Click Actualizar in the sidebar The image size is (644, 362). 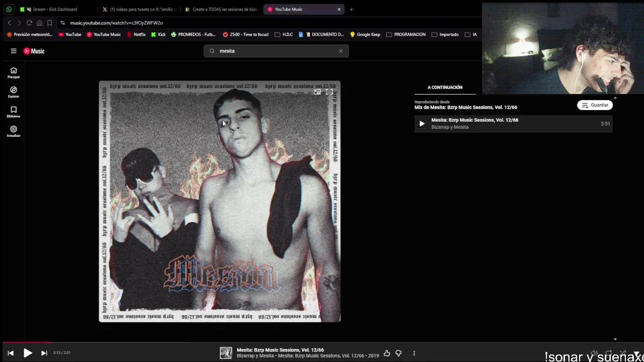(14, 132)
